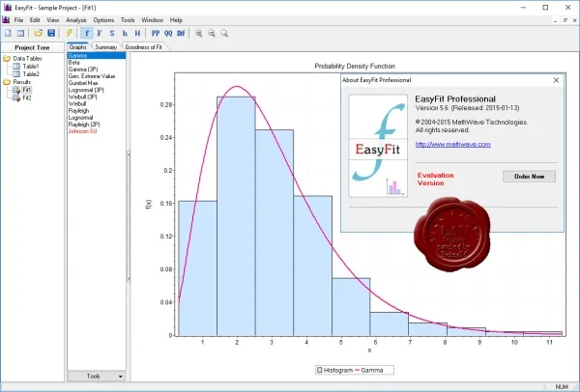The width and height of the screenshot is (580, 392).
Task: Switch to the Graphs tab
Action: [x=77, y=47]
